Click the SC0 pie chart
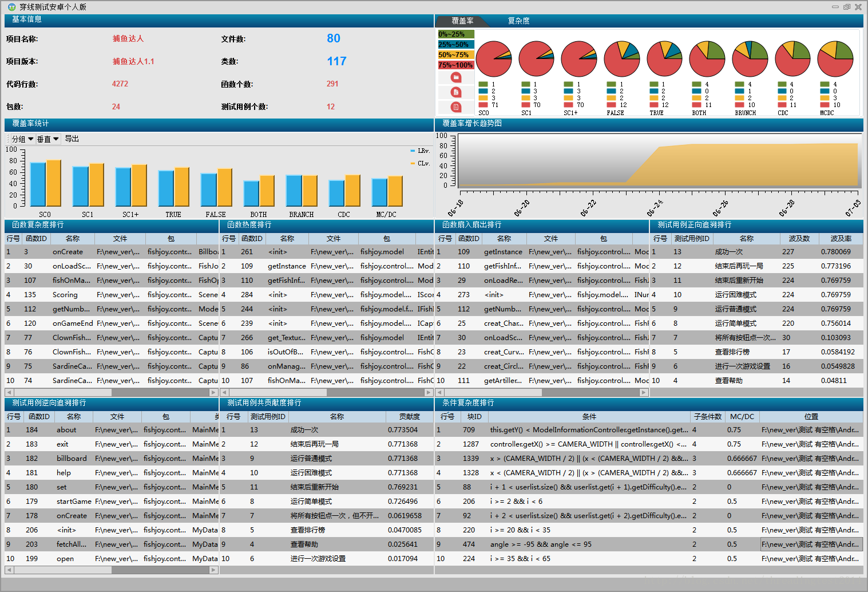Viewport: 868px width, 592px height. pyautogui.click(x=494, y=59)
